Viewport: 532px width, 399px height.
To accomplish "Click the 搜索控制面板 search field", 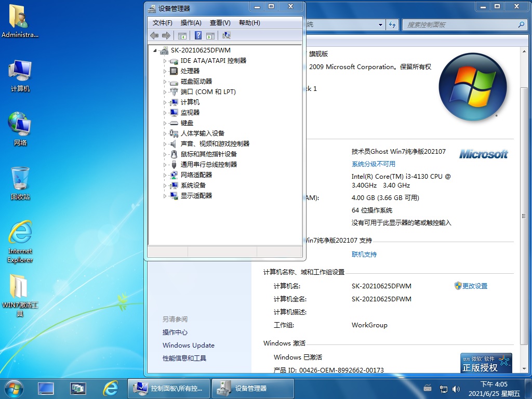I will pyautogui.click(x=460, y=24).
